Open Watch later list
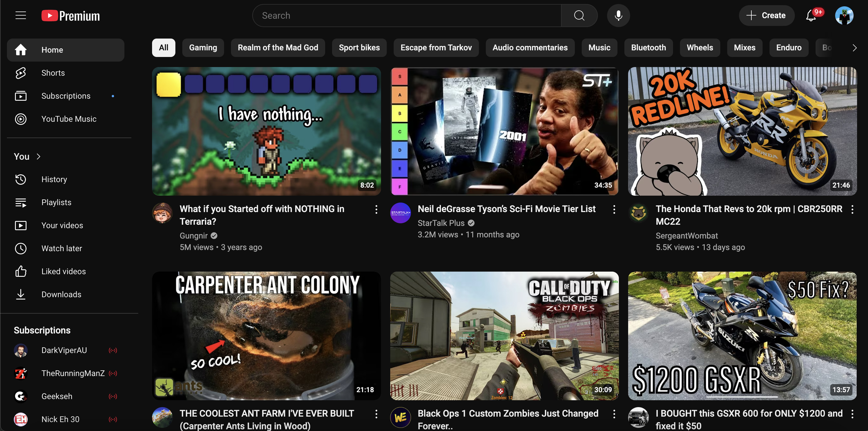This screenshot has width=868, height=431. (66, 249)
